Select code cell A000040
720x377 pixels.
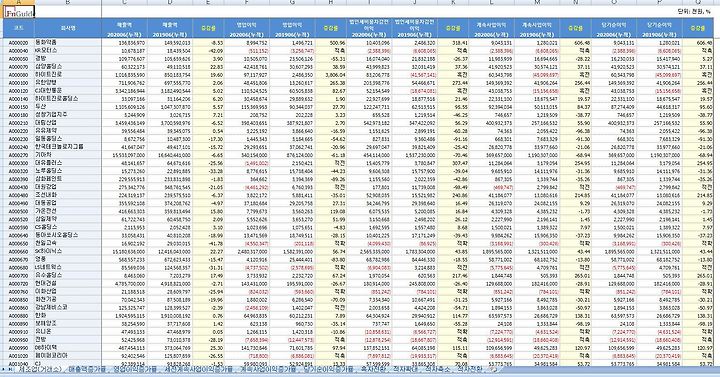click(x=18, y=51)
